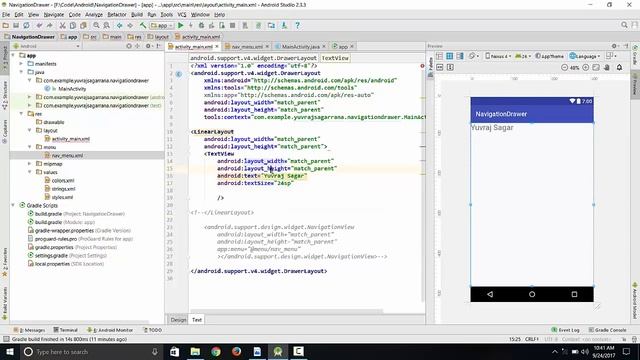Open the Messages tool window
Image resolution: width=640 pixels, height=360 pixels.
coord(29,330)
